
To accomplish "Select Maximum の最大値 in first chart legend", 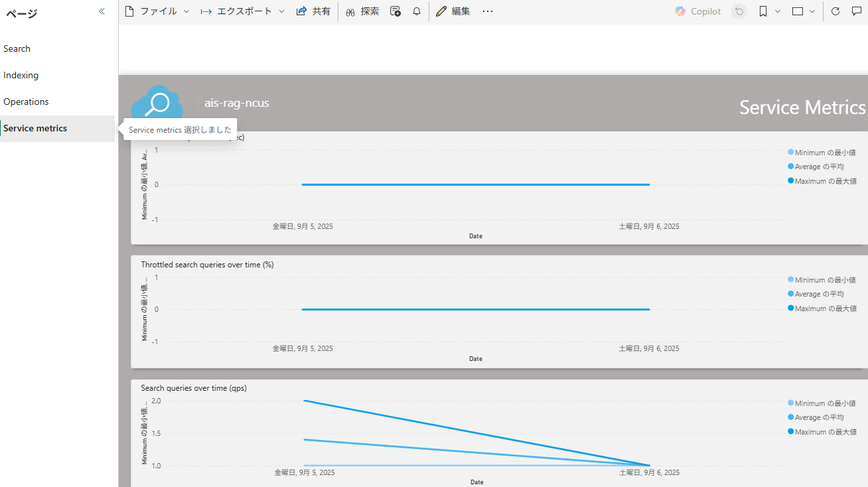I will point(822,181).
